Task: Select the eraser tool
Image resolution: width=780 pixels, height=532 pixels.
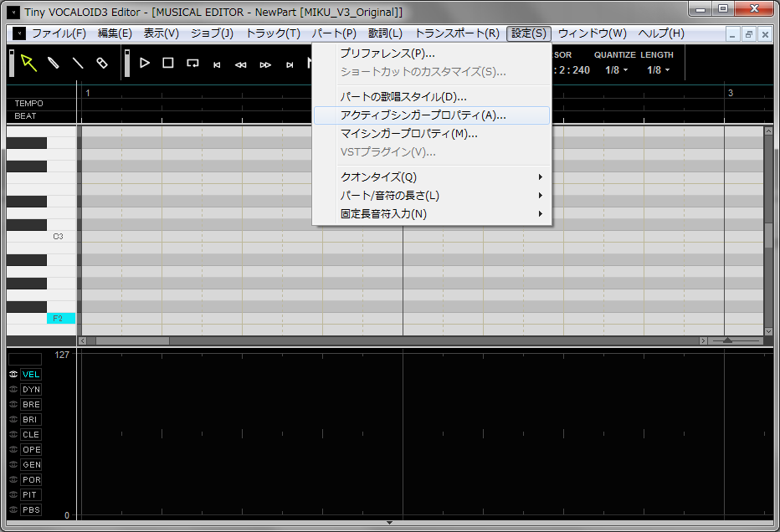Action: pyautogui.click(x=102, y=63)
